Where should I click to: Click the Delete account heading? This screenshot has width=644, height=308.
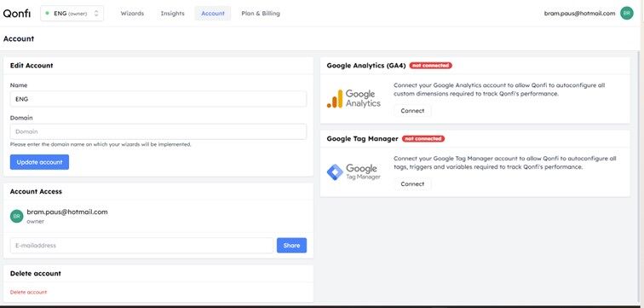35,274
